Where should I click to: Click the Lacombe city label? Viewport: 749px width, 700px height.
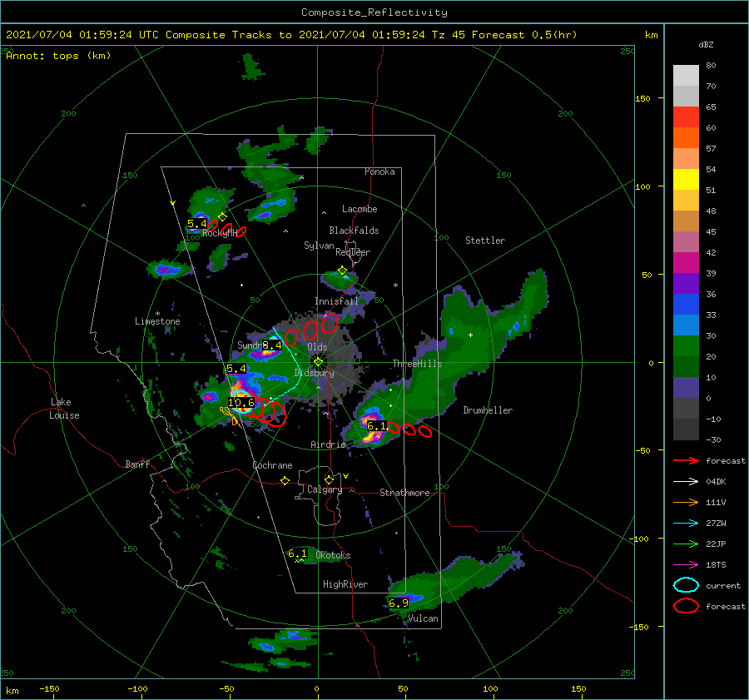point(360,209)
